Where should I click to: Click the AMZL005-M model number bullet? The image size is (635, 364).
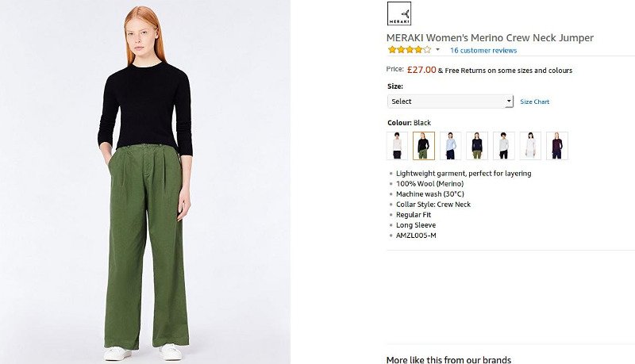[x=416, y=236]
